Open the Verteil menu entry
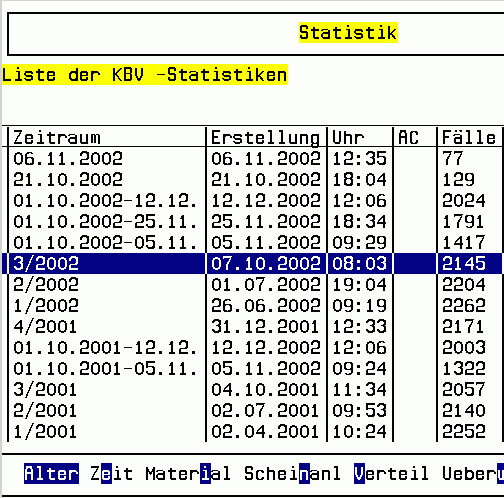The height and width of the screenshot is (498, 504). (x=391, y=473)
